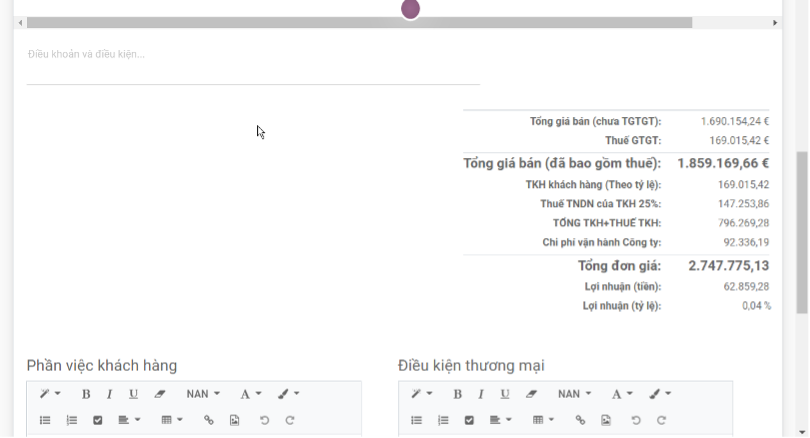Insert image in Phần việc khách hàng editor
Viewport: 810px width, 438px height.
pos(235,420)
